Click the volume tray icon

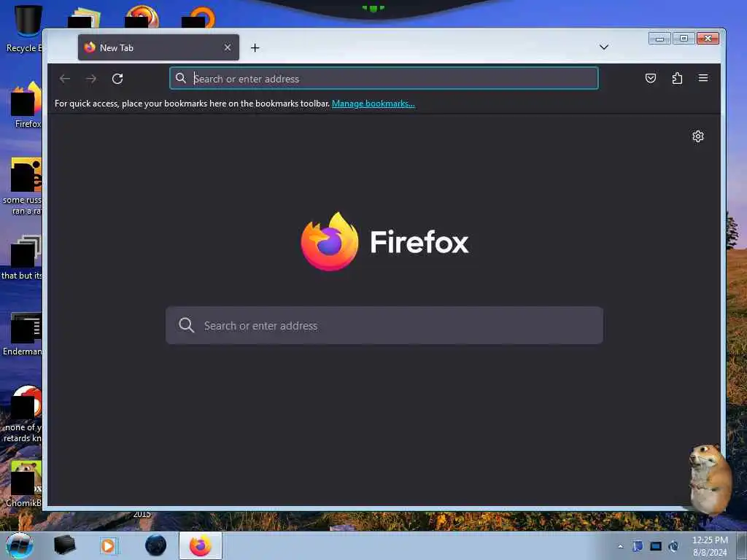(x=673, y=547)
